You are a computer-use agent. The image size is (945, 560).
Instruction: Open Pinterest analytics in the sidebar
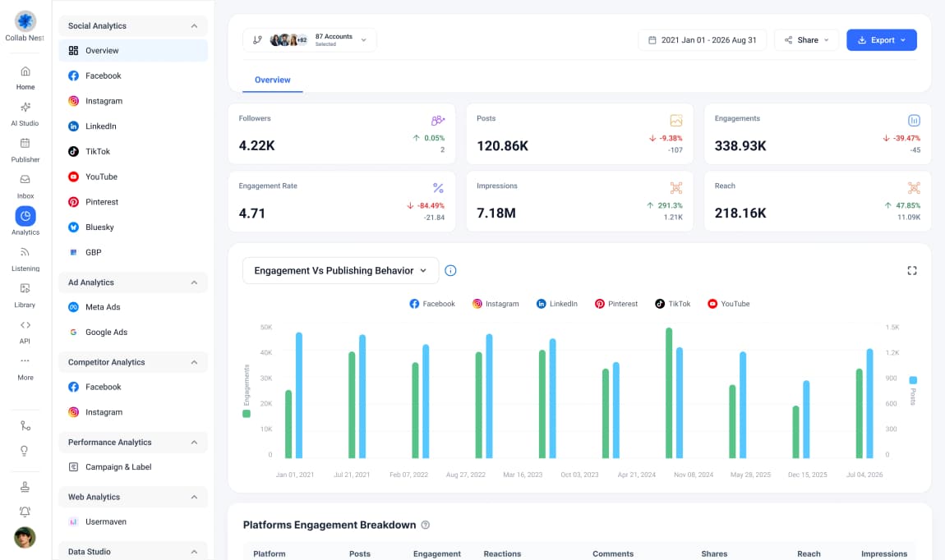[x=133, y=202]
